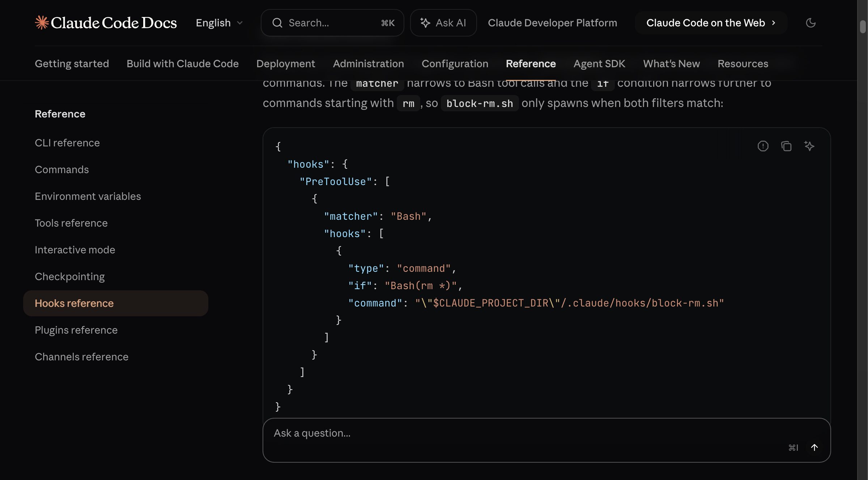The height and width of the screenshot is (480, 868).
Task: Open the English language dropdown
Action: [x=219, y=23]
